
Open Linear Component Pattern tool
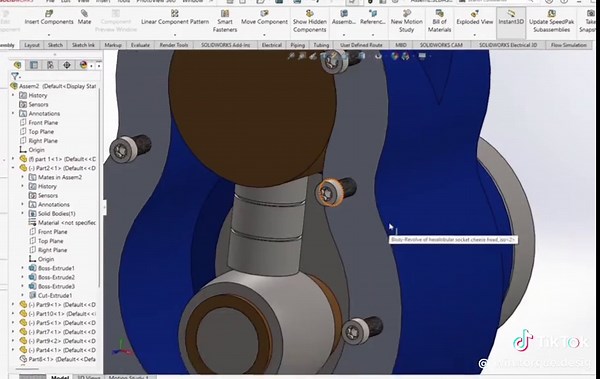[x=175, y=18]
